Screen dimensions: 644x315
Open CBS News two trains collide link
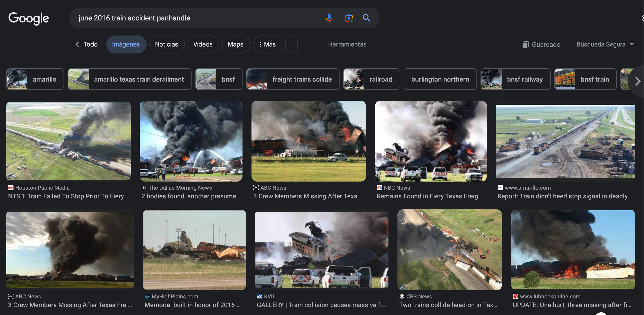pyautogui.click(x=448, y=305)
